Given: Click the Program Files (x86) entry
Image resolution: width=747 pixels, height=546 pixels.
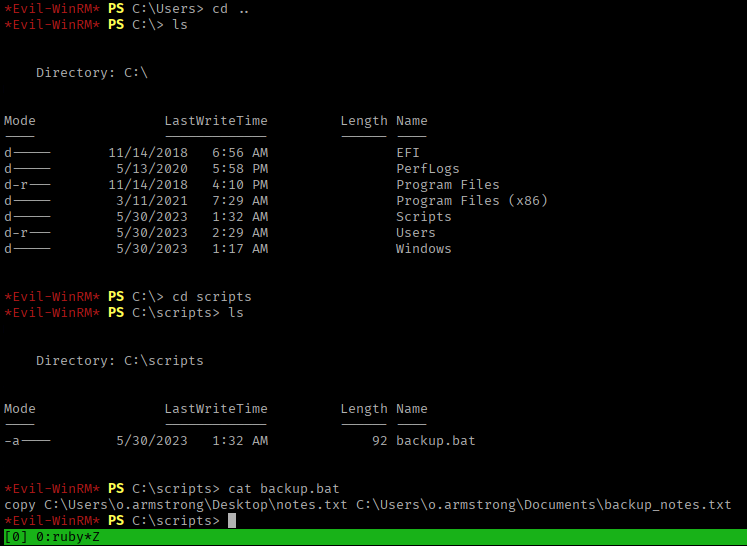Looking at the screenshot, I should pos(472,201).
